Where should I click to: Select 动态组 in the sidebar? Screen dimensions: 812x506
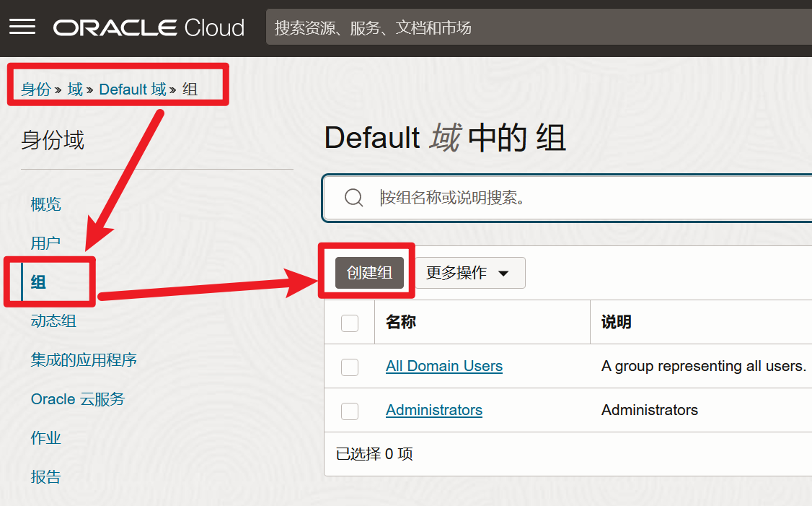pyautogui.click(x=53, y=320)
